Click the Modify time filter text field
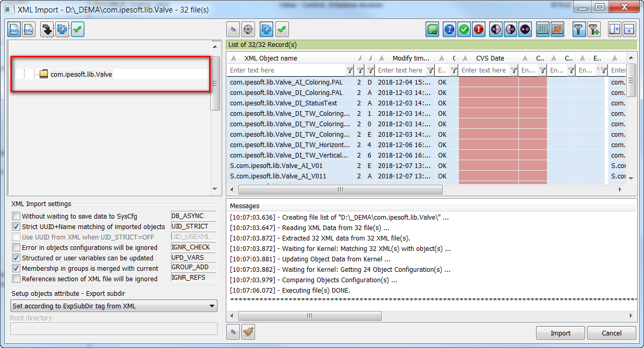Image resolution: width=644 pixels, height=348 pixels. coord(400,70)
